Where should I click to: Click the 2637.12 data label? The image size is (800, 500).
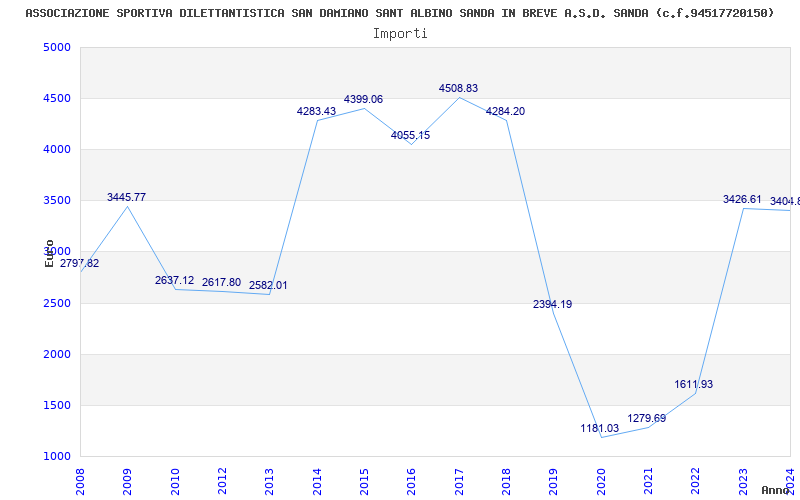(174, 280)
